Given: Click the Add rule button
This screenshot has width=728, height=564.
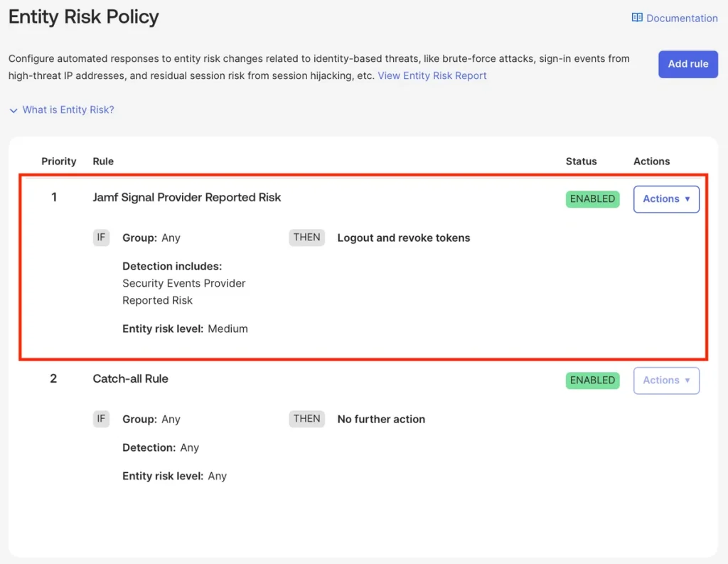Looking at the screenshot, I should pyautogui.click(x=687, y=64).
